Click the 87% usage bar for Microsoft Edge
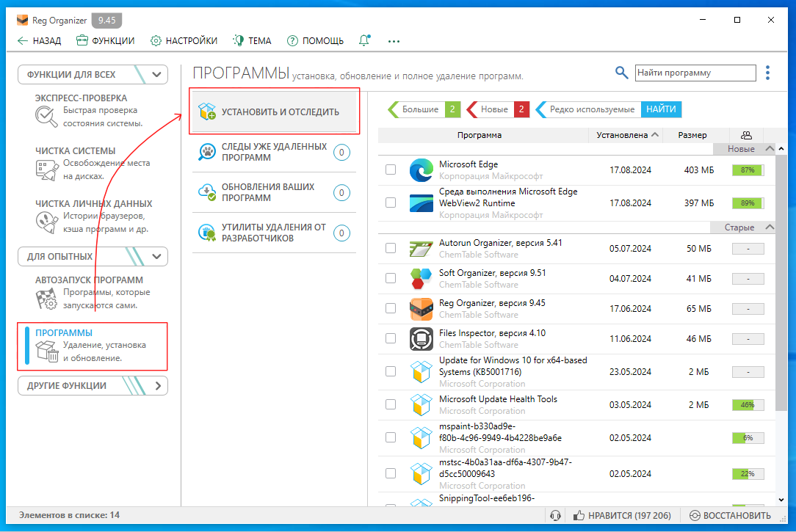This screenshot has width=796, height=532. pos(748,170)
